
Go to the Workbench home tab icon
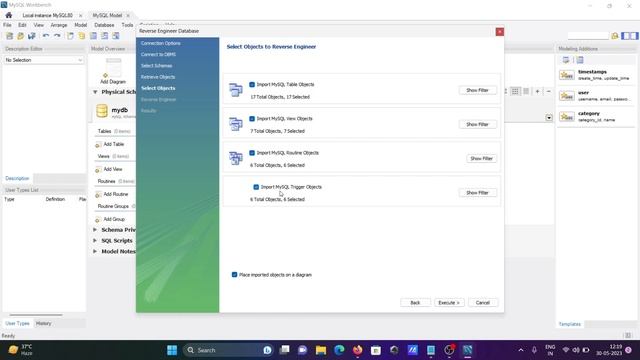9,15
